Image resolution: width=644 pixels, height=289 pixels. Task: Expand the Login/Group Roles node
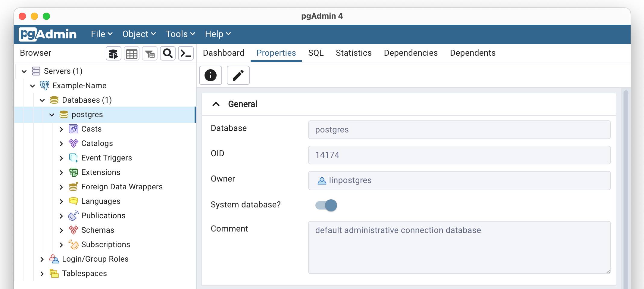click(42, 259)
